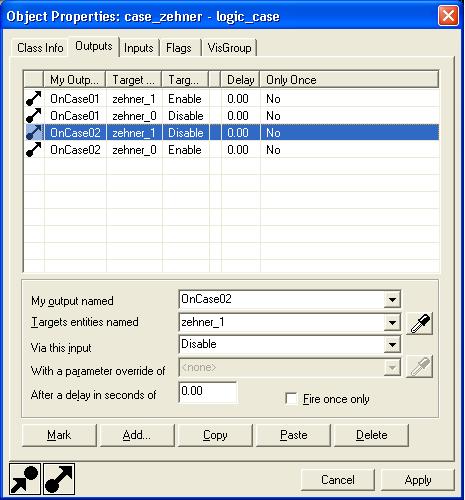
Task: Open the Via this input dropdown
Action: 392,345
